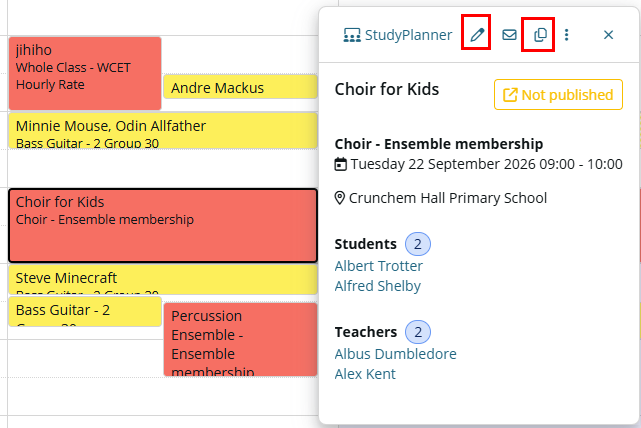Click the Students count badge

tap(417, 244)
